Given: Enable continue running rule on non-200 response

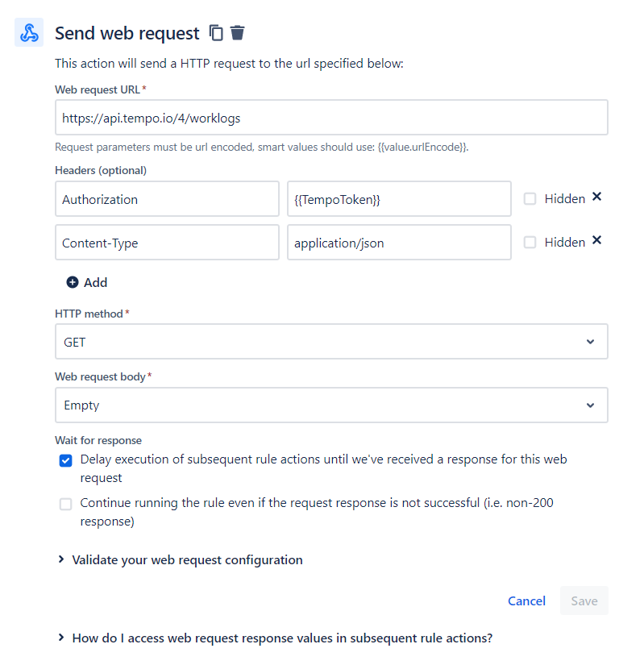Looking at the screenshot, I should pyautogui.click(x=65, y=504).
